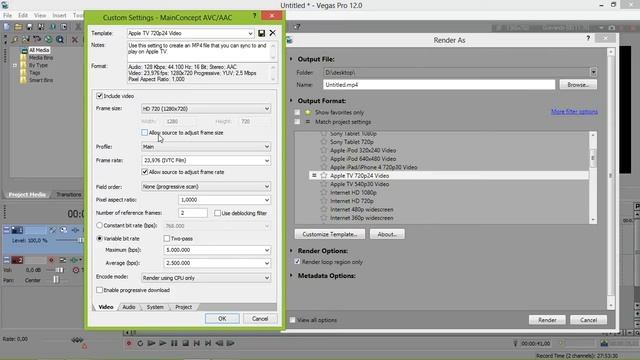Click the Browse... button
Screen dimensions: 640x360
pyautogui.click(x=578, y=85)
